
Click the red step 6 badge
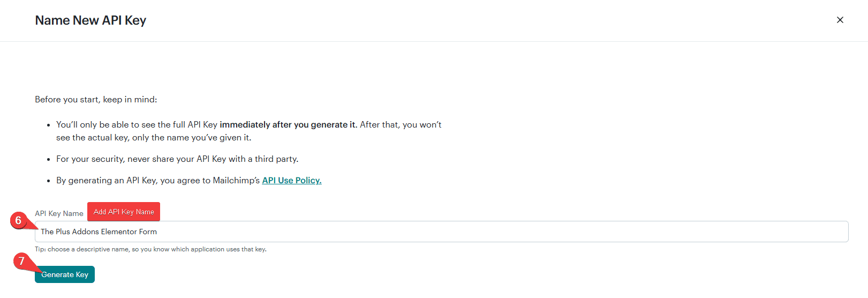(18, 220)
